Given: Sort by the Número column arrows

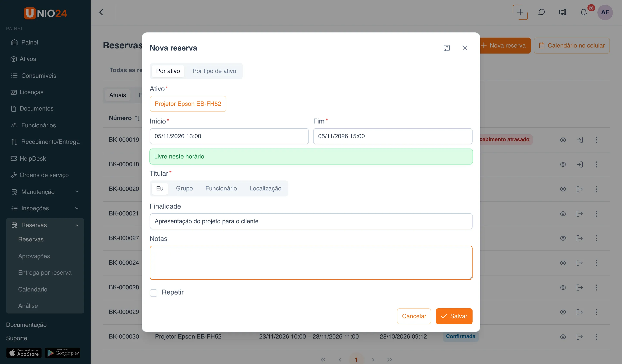Looking at the screenshot, I should [138, 118].
